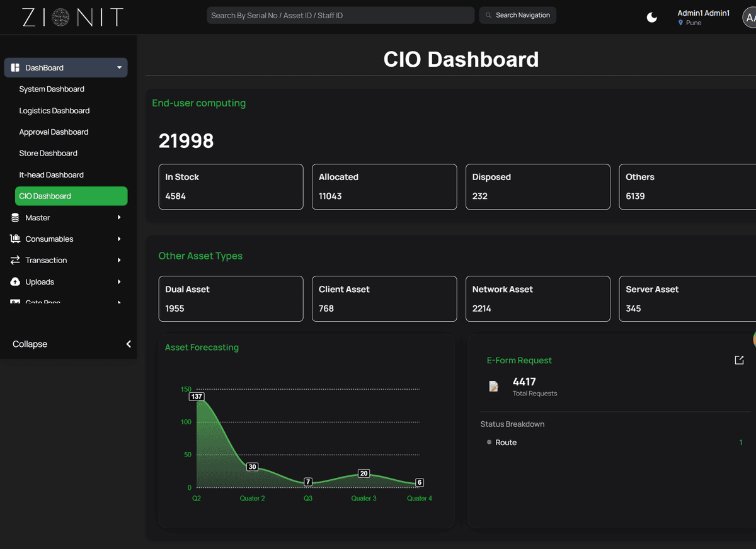The height and width of the screenshot is (549, 756).
Task: Select the Client Asset card
Action: [x=384, y=299]
